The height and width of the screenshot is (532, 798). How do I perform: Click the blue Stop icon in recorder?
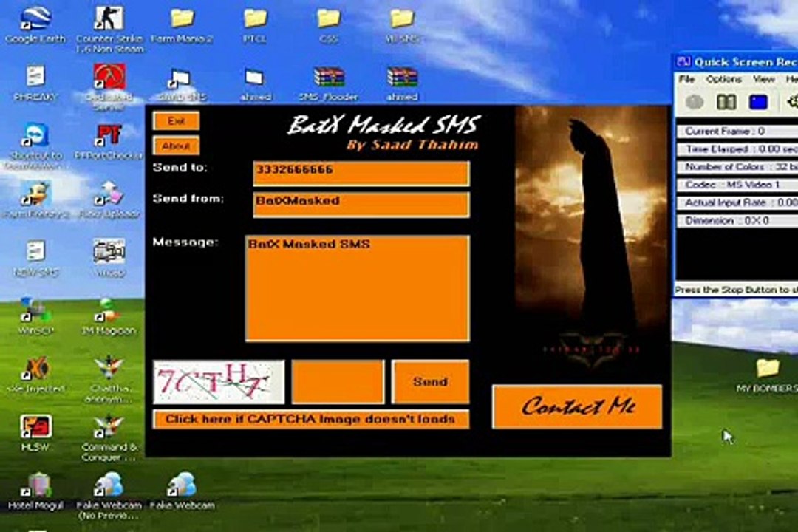tap(758, 102)
